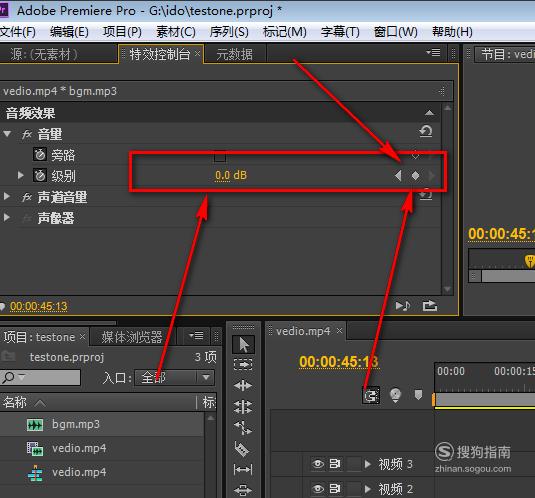The height and width of the screenshot is (498, 535).
Task: Click the project search input field
Action: point(41,377)
